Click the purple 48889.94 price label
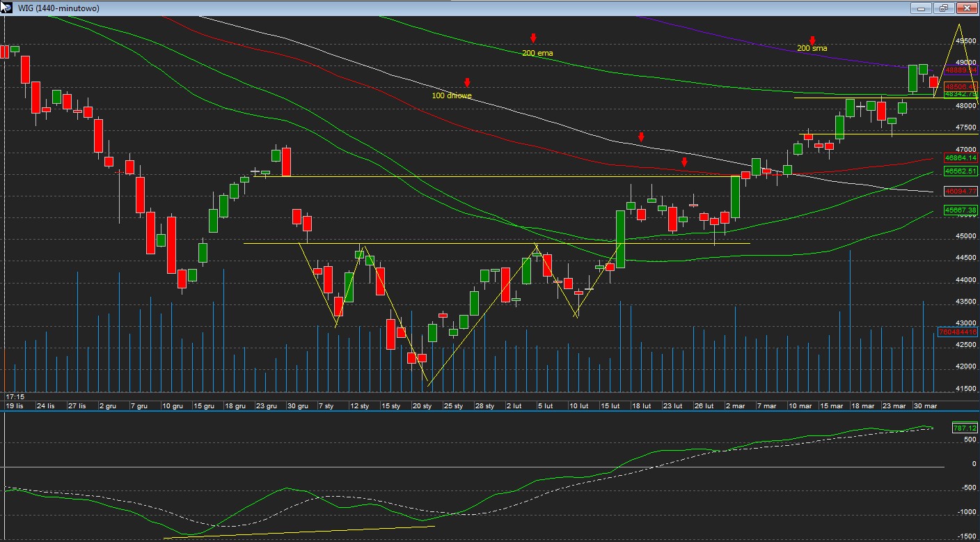980x542 pixels. [x=961, y=70]
